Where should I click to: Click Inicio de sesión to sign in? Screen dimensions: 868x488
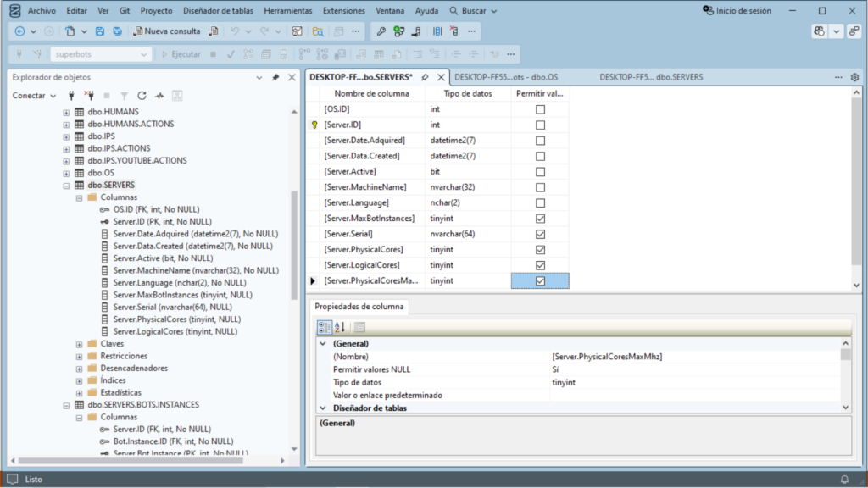[737, 11]
